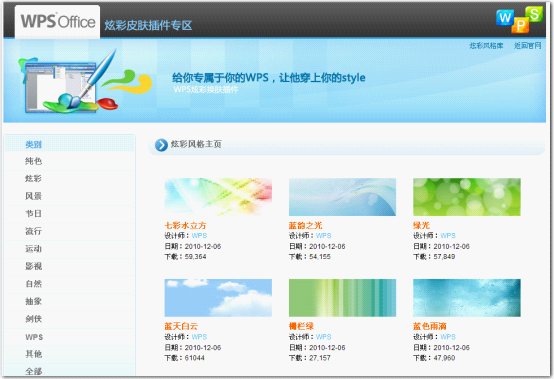The width and height of the screenshot is (554, 379).
Task: Select the 其他 category
Action: (34, 354)
